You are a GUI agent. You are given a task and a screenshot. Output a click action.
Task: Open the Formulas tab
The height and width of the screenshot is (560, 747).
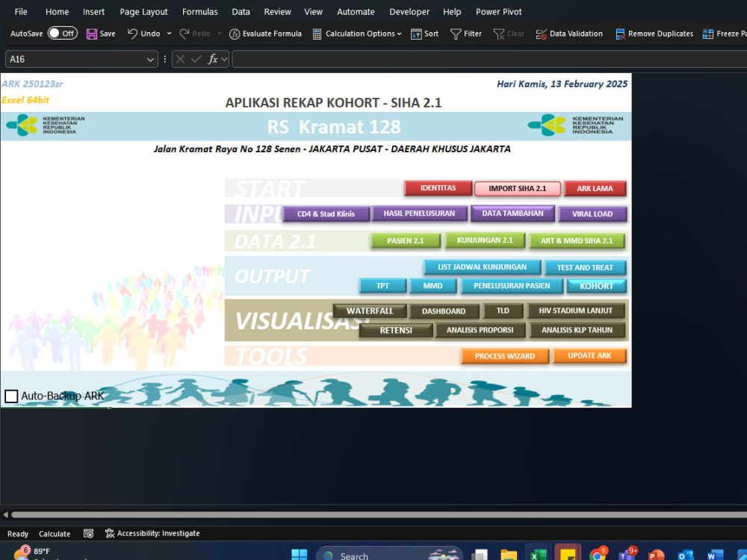(x=200, y=11)
